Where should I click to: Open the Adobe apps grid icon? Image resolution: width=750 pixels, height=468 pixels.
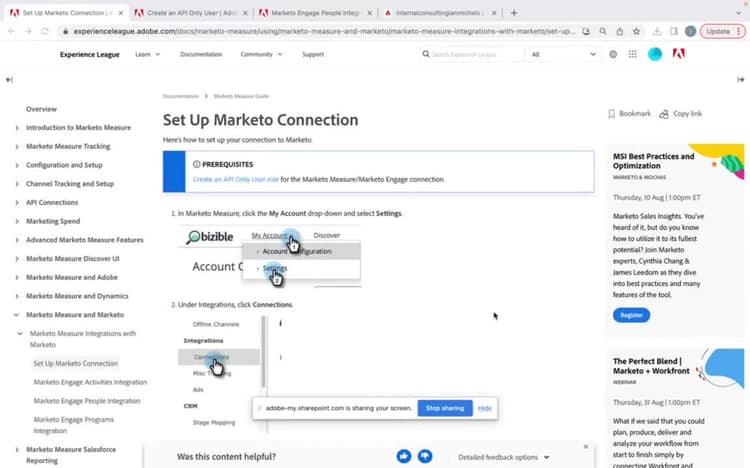click(632, 54)
